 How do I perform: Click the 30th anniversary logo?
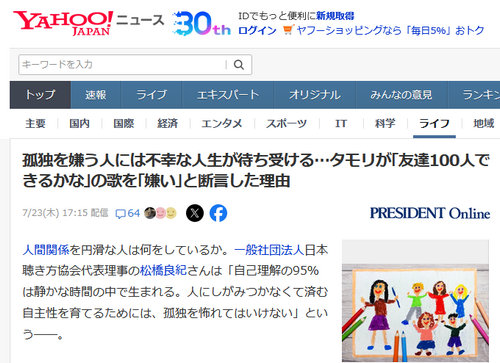coord(201,23)
